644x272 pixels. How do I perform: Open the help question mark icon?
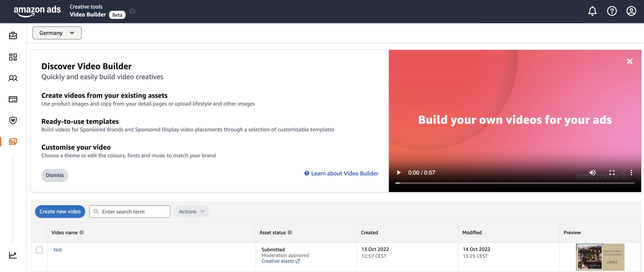(612, 11)
